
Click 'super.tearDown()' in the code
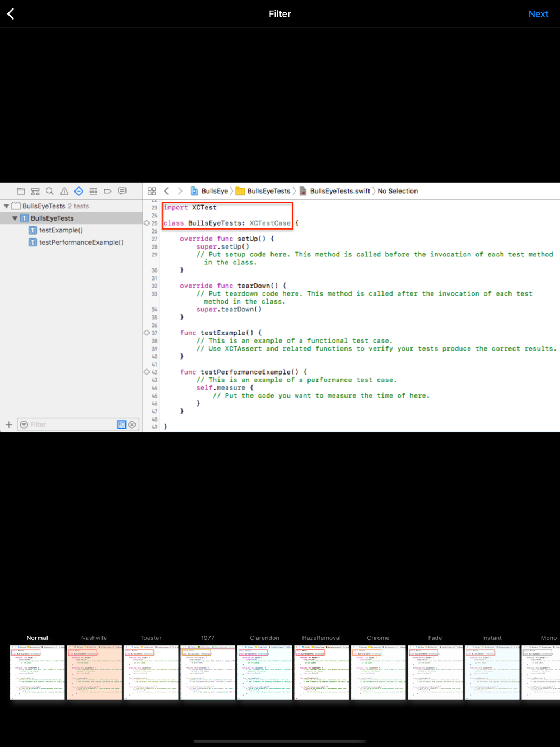click(229, 309)
